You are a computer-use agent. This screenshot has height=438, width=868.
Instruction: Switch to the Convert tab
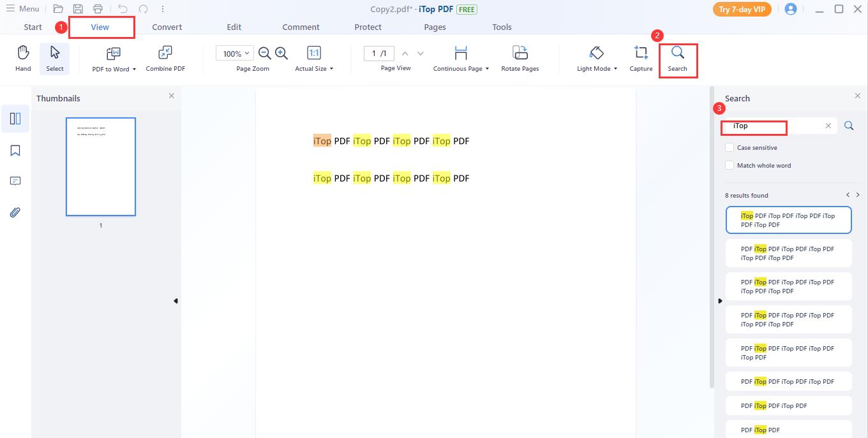click(167, 27)
